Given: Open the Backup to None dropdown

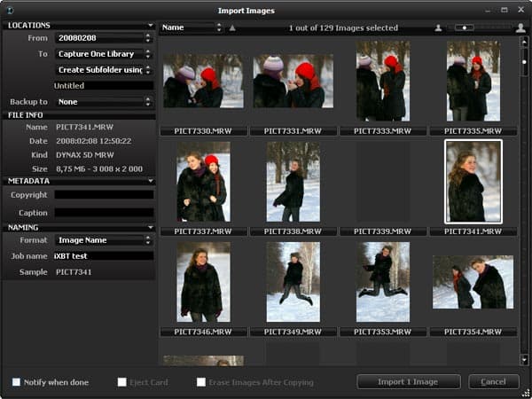Looking at the screenshot, I should click(x=104, y=102).
